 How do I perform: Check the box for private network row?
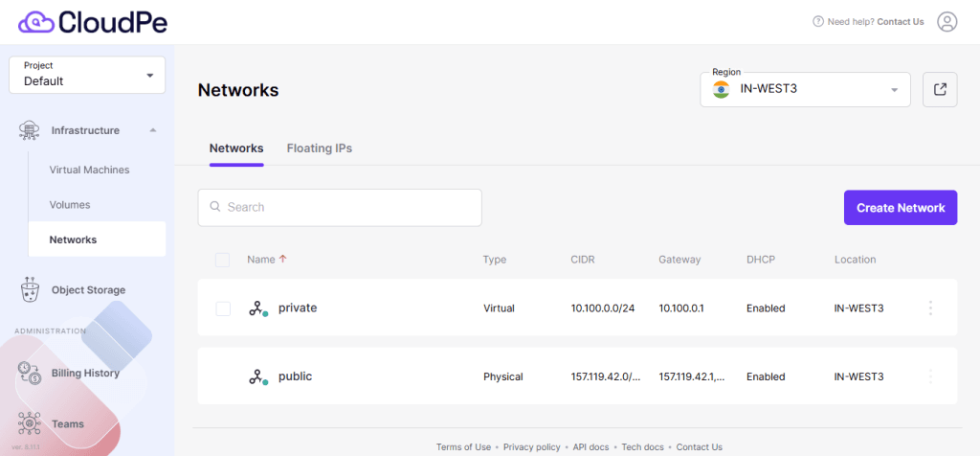pos(223,308)
